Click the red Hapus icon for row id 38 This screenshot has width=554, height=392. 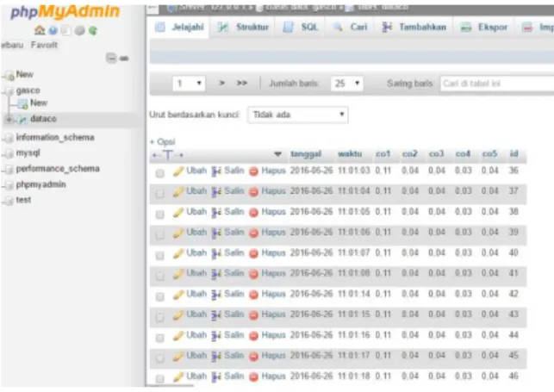(x=253, y=212)
